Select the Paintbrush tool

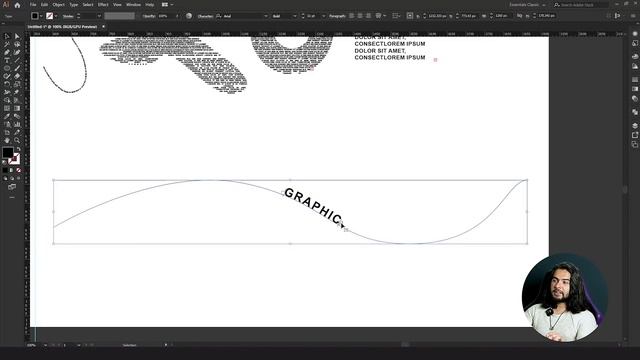pyautogui.click(x=17, y=68)
